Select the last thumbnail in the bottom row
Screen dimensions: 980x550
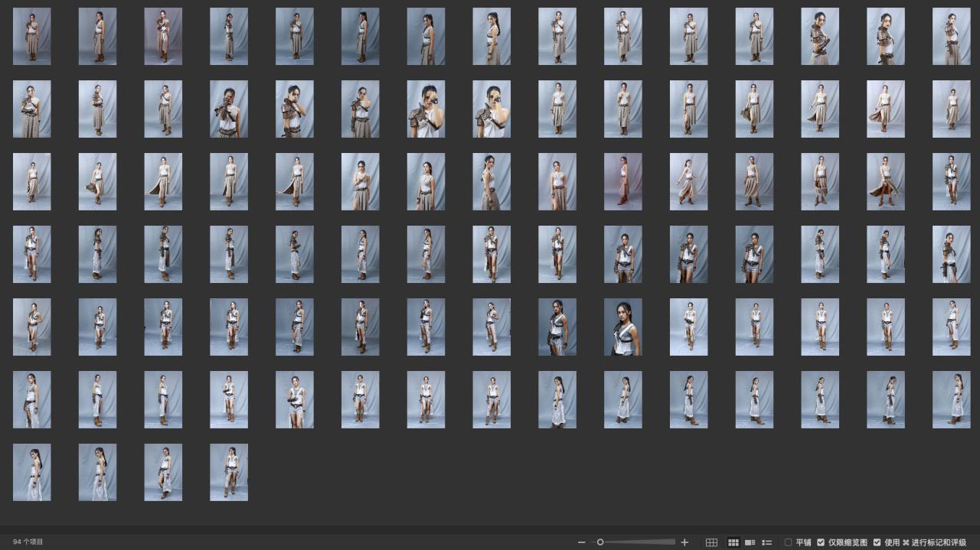click(x=229, y=472)
